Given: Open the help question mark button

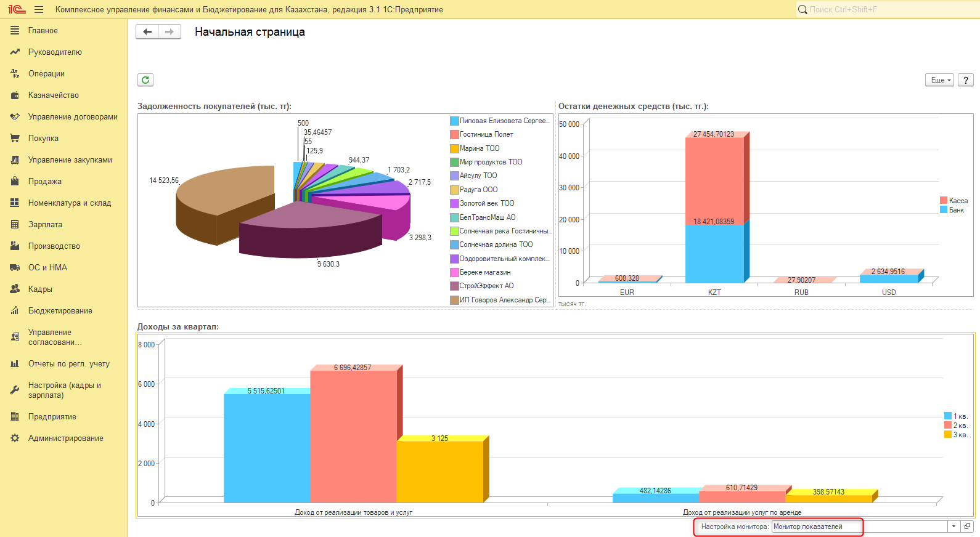Looking at the screenshot, I should click(x=966, y=80).
